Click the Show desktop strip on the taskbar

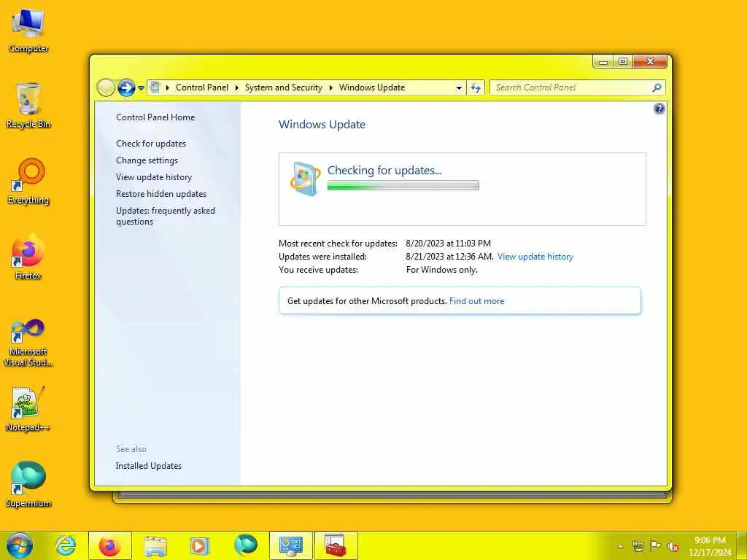pos(742,546)
